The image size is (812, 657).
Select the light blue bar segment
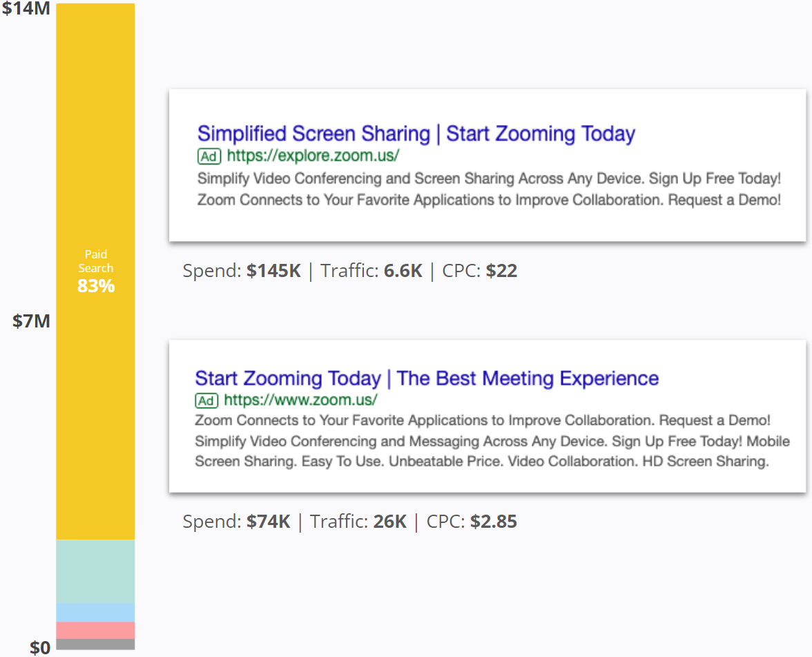95,612
